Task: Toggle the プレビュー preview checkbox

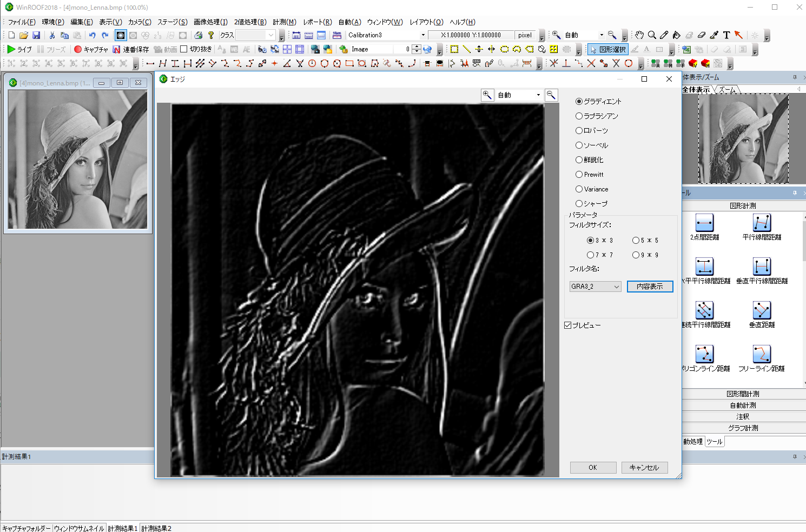Action: click(x=582, y=325)
